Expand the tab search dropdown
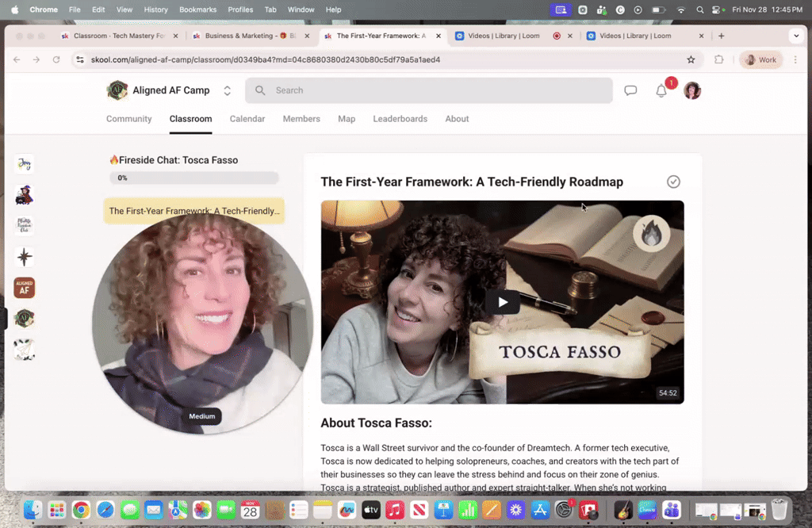The height and width of the screenshot is (528, 812). point(796,36)
